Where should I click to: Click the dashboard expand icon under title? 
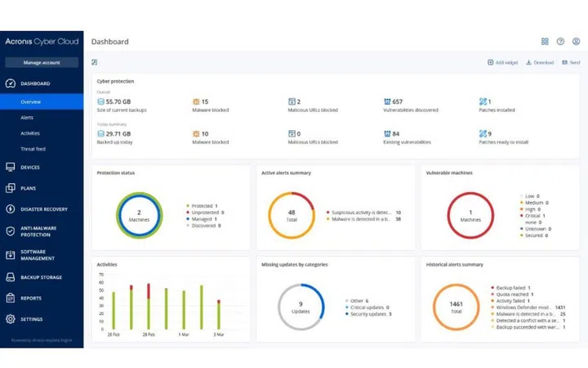[x=95, y=62]
